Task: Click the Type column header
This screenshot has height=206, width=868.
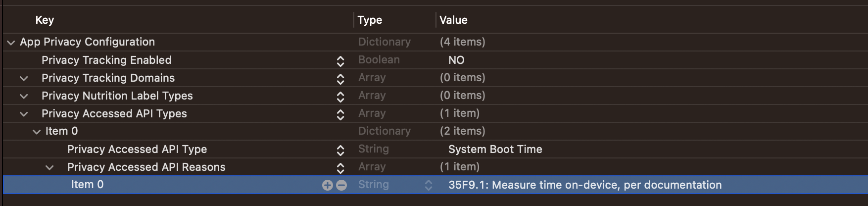Action: point(370,20)
